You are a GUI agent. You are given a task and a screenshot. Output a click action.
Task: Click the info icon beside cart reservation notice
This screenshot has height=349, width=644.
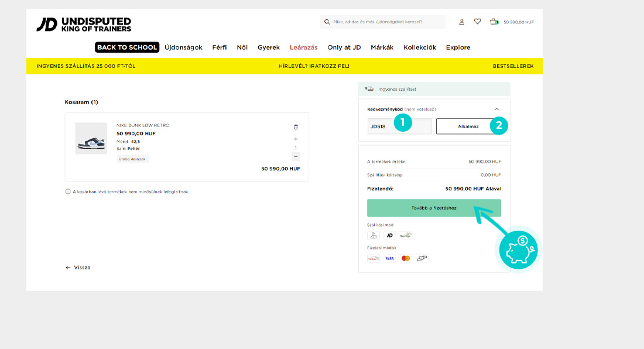[x=68, y=191]
